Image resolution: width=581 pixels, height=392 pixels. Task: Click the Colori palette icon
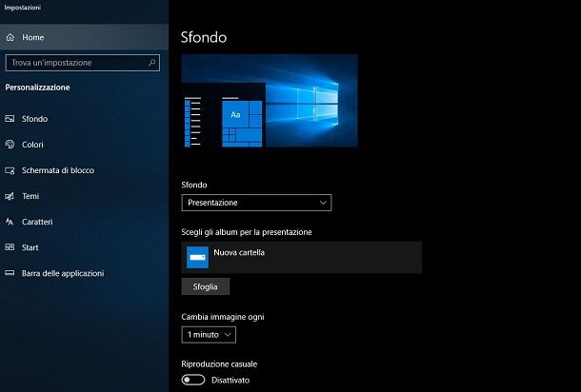10,145
